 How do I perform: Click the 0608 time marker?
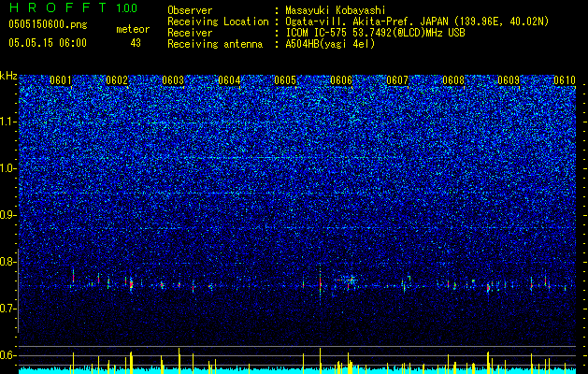453,80
